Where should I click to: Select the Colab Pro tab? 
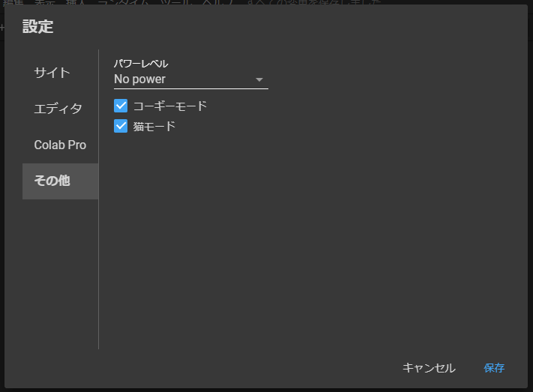point(60,145)
